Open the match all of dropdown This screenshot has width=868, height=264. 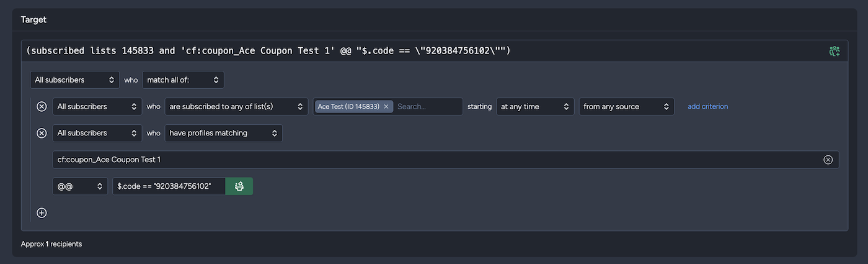click(x=183, y=80)
